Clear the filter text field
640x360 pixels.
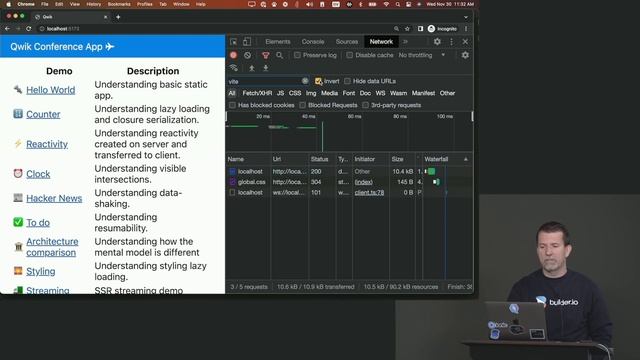[x=305, y=81]
